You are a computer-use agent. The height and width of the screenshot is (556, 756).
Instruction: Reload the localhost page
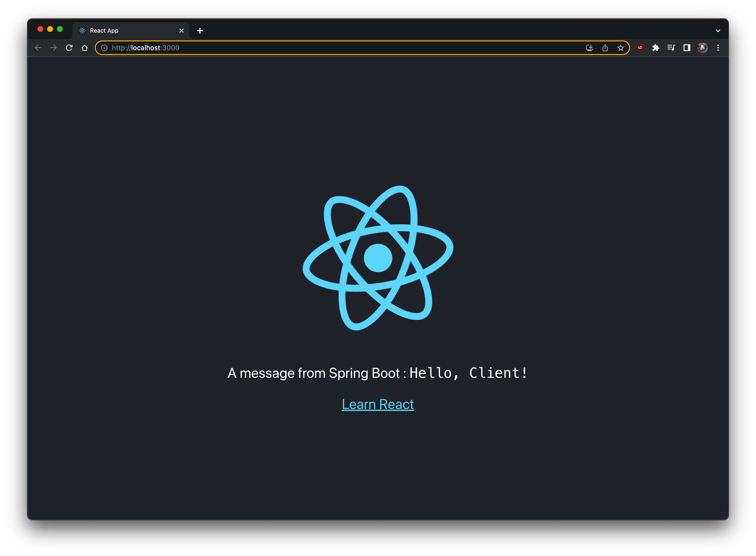pos(69,48)
